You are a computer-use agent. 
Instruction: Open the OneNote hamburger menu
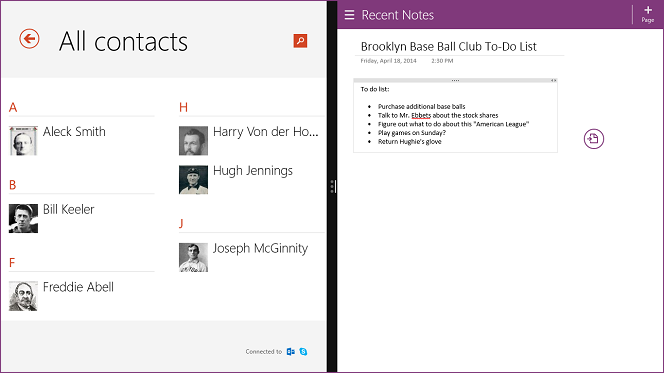click(349, 15)
